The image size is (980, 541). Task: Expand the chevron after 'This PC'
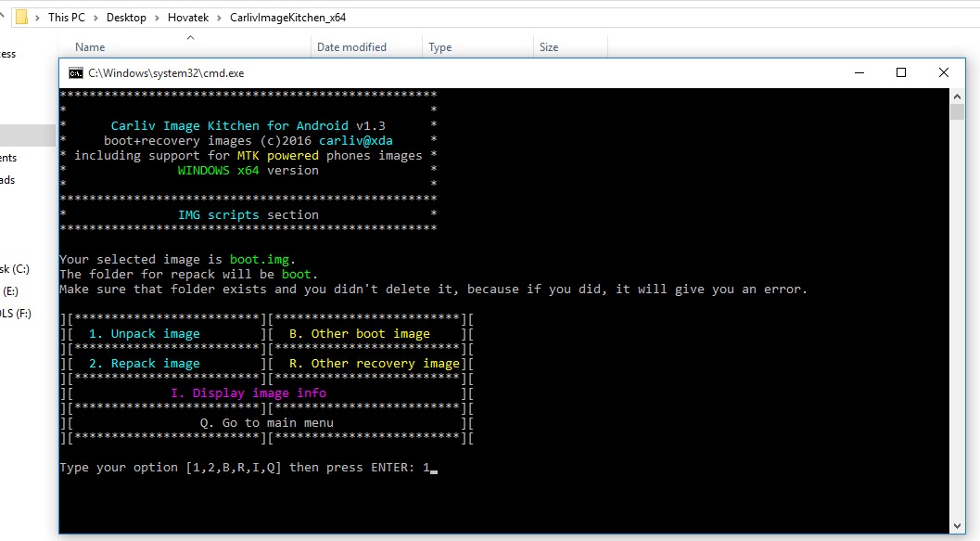tap(95, 18)
